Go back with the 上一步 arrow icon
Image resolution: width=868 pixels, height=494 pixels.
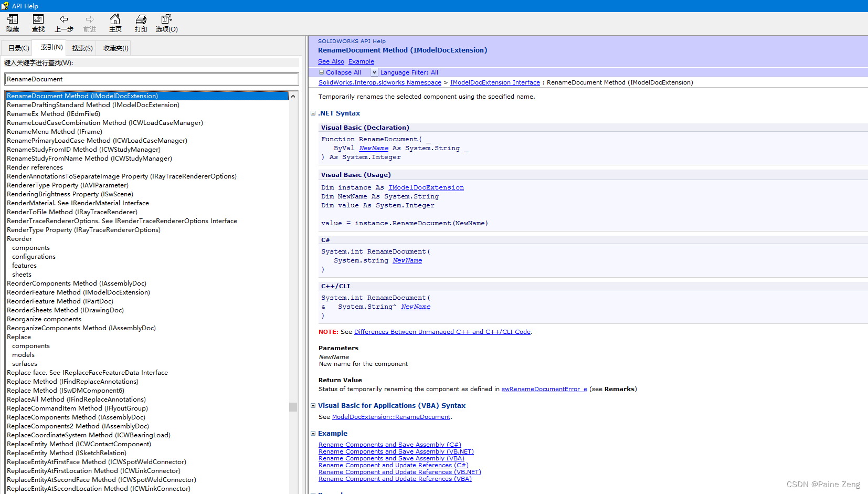63,19
